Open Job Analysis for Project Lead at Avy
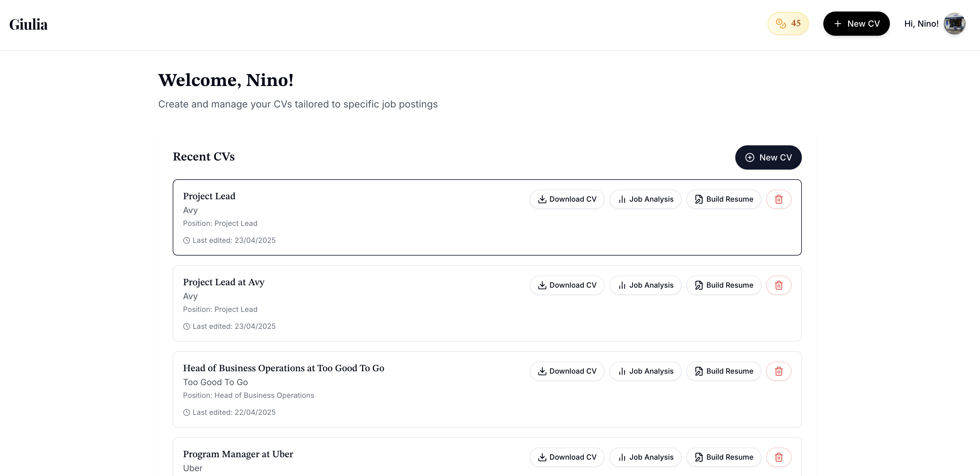 (x=645, y=285)
